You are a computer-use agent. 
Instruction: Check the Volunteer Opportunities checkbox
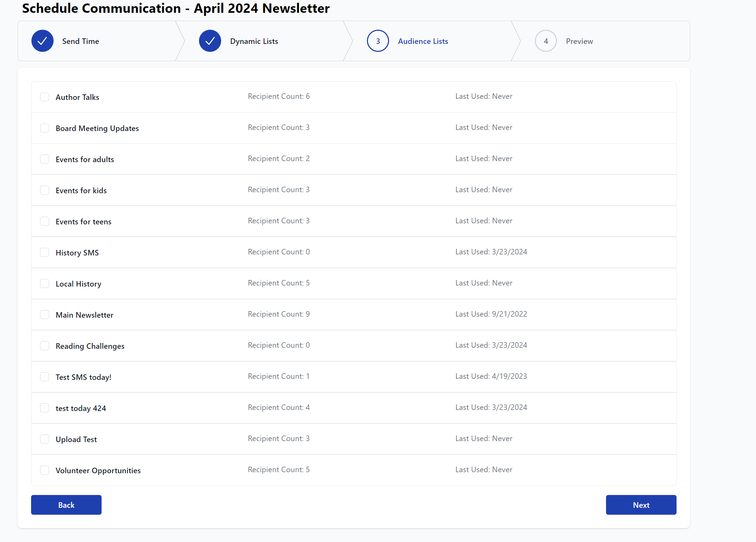coord(45,470)
